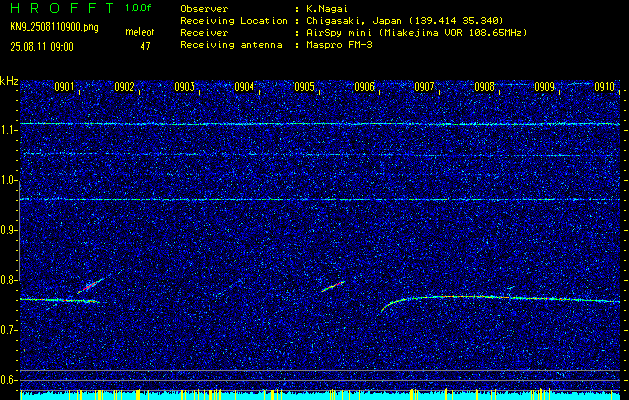Screen dimensions: 629x400
Task: Click the 0903 time marker
Action: click(185, 87)
